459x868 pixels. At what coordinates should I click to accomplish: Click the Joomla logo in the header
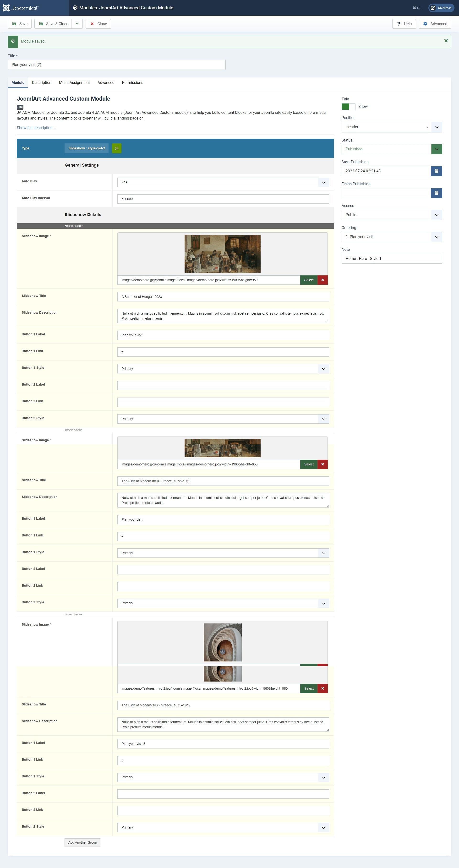21,8
